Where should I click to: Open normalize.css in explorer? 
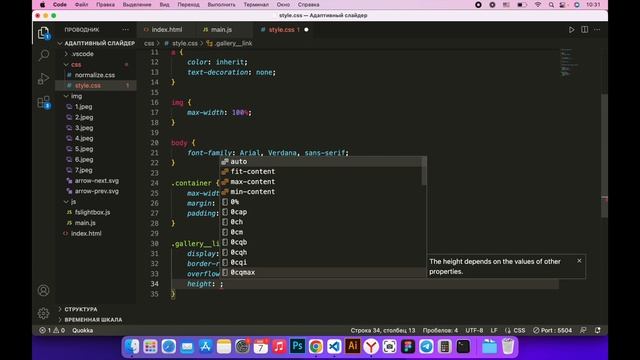(x=96, y=75)
